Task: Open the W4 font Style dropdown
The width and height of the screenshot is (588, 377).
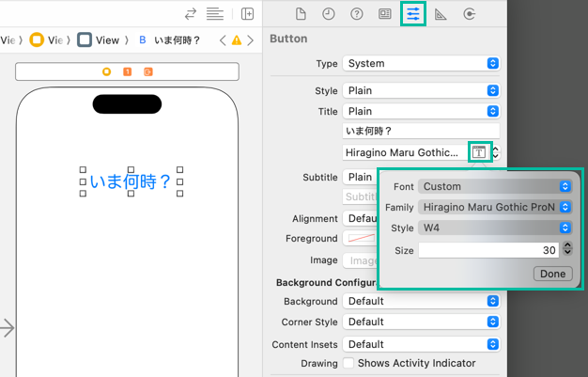Action: (495, 228)
